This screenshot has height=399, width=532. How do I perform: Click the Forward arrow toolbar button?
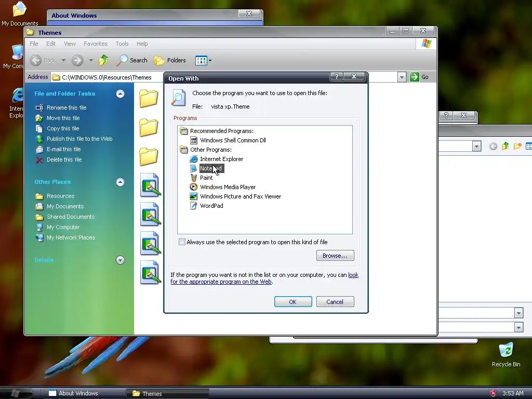tap(77, 60)
